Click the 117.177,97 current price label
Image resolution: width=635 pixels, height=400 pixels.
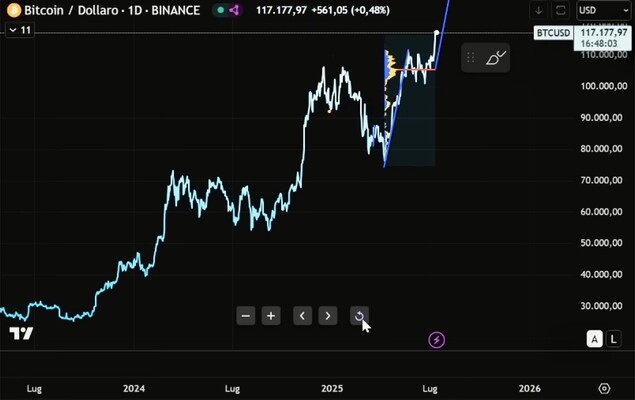pos(604,32)
